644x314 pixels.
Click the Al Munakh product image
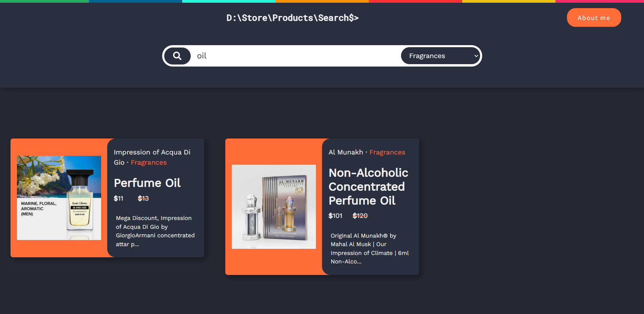[x=273, y=207]
